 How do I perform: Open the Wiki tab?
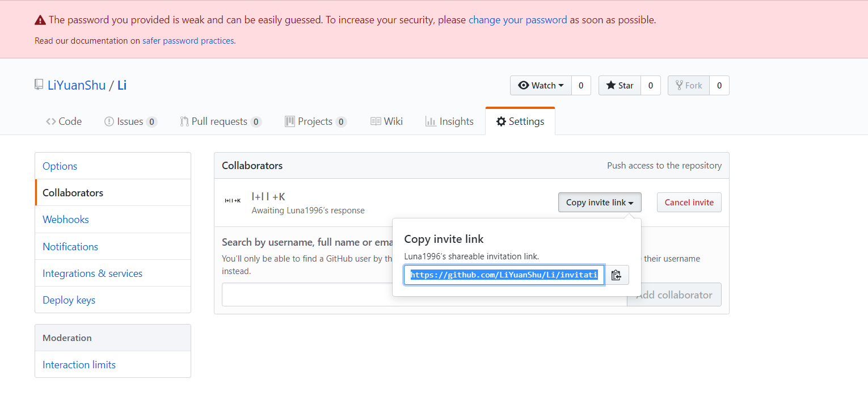coord(386,121)
